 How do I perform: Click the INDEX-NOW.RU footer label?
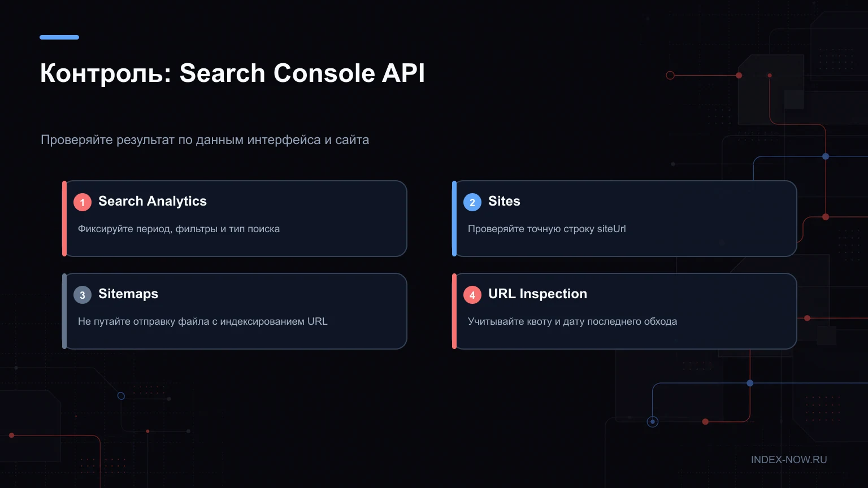tap(789, 460)
